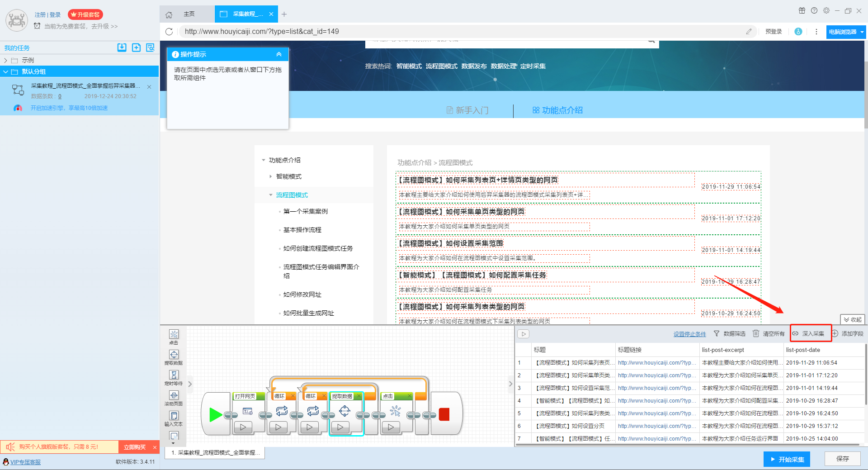
Task: Select the 滚动页面 scroll page component
Action: point(174,395)
